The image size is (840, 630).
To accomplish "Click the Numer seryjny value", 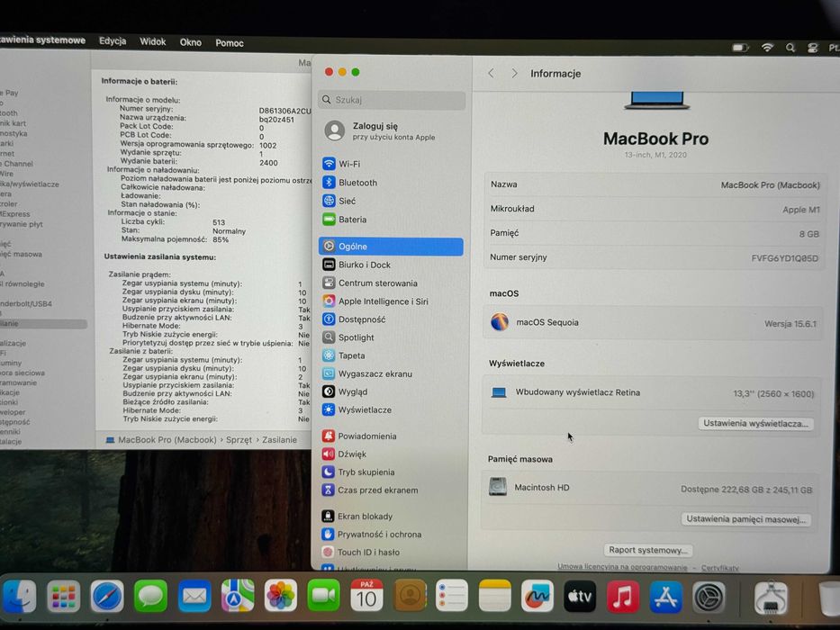I will [784, 258].
